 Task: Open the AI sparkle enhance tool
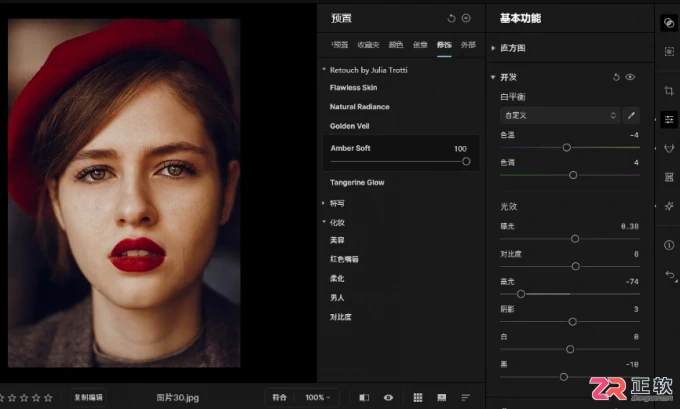pyautogui.click(x=669, y=206)
